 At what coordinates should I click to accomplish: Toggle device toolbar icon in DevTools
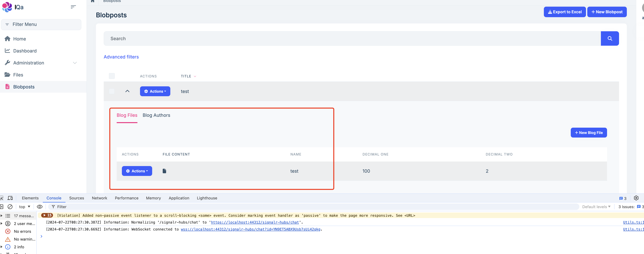click(x=10, y=198)
